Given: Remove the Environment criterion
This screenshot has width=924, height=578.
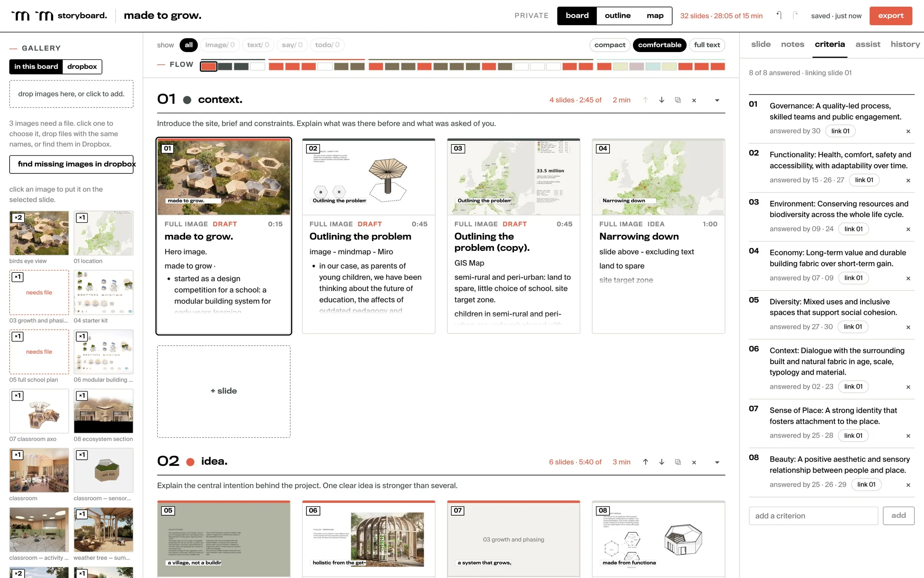Looking at the screenshot, I should (x=908, y=229).
